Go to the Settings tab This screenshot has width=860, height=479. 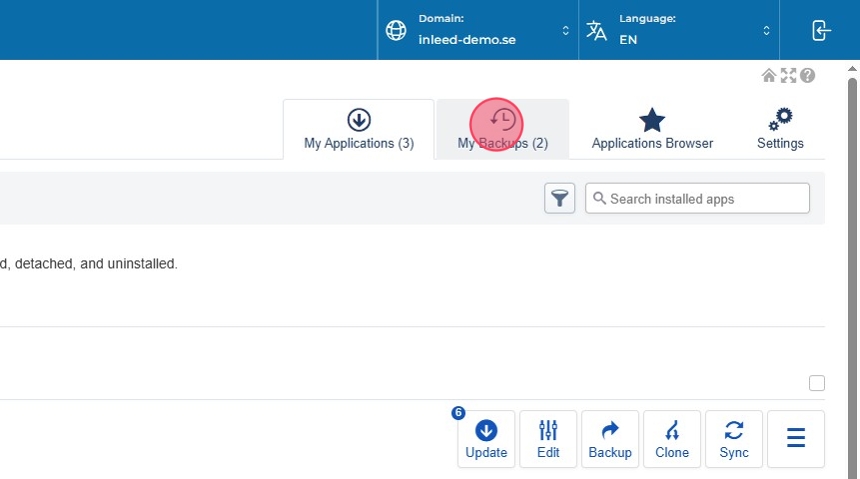pos(780,129)
